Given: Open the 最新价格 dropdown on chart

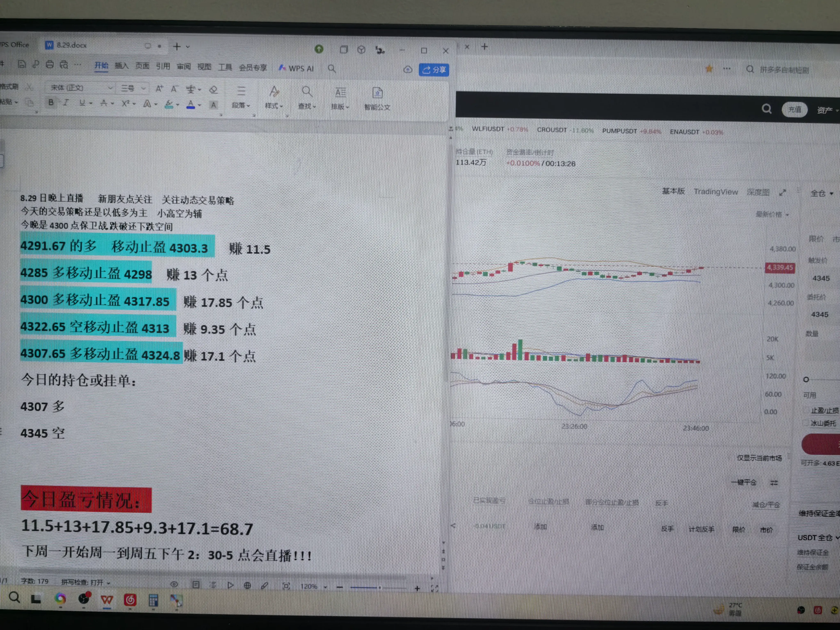Looking at the screenshot, I should [x=772, y=214].
